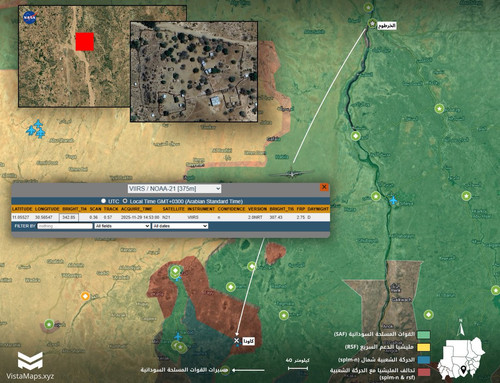Click the star marker next to Khartoum label

point(372,24)
